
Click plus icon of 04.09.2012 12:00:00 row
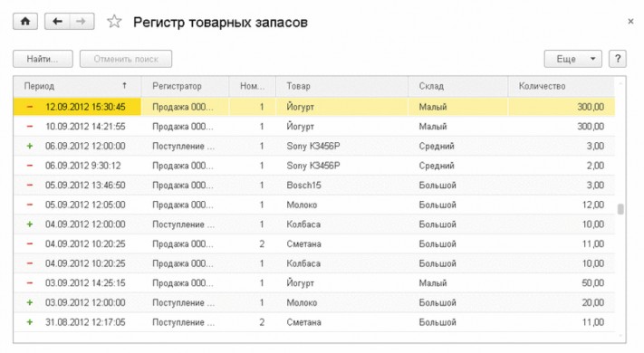point(30,224)
